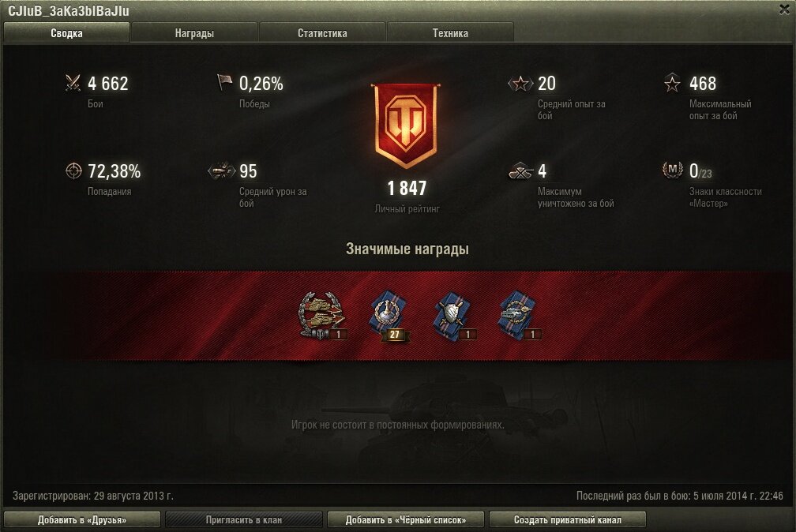Select the last blue ribbon tank medal

(x=518, y=315)
